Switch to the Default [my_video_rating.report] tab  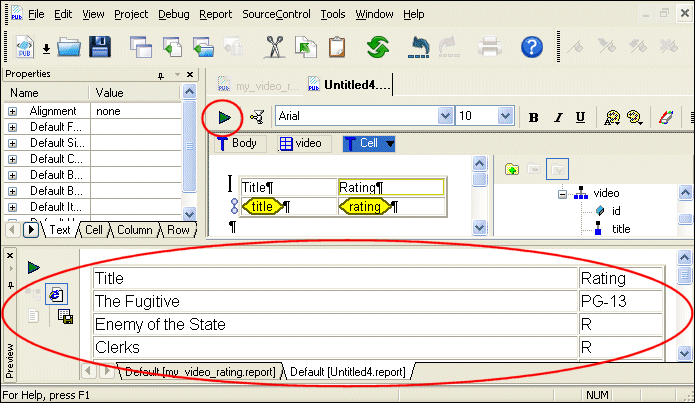click(199, 372)
